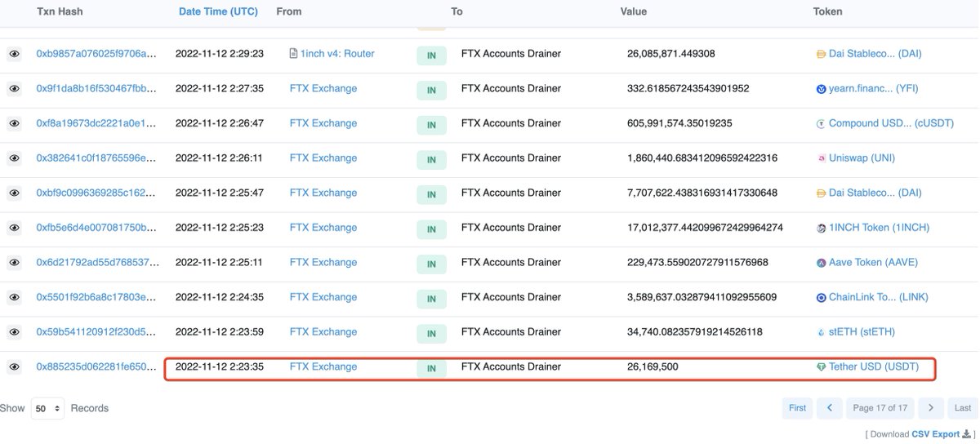Open transaction hash 0xfb5e6d4e007081750b
Screen dimensions: 980x444
pos(96,228)
